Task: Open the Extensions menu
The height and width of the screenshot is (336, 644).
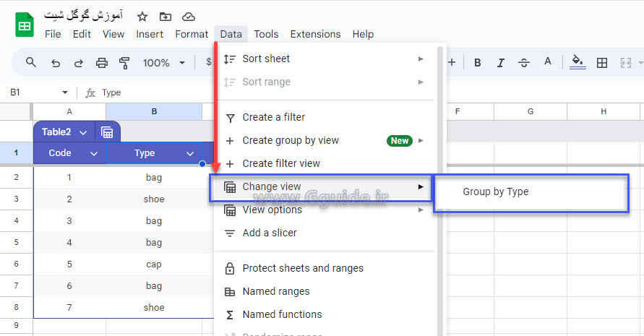Action: tap(315, 34)
